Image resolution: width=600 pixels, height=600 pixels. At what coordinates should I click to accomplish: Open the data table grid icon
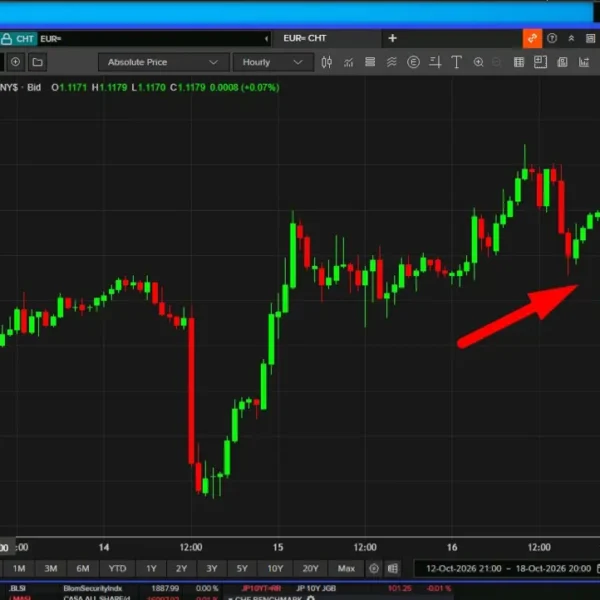(518, 62)
